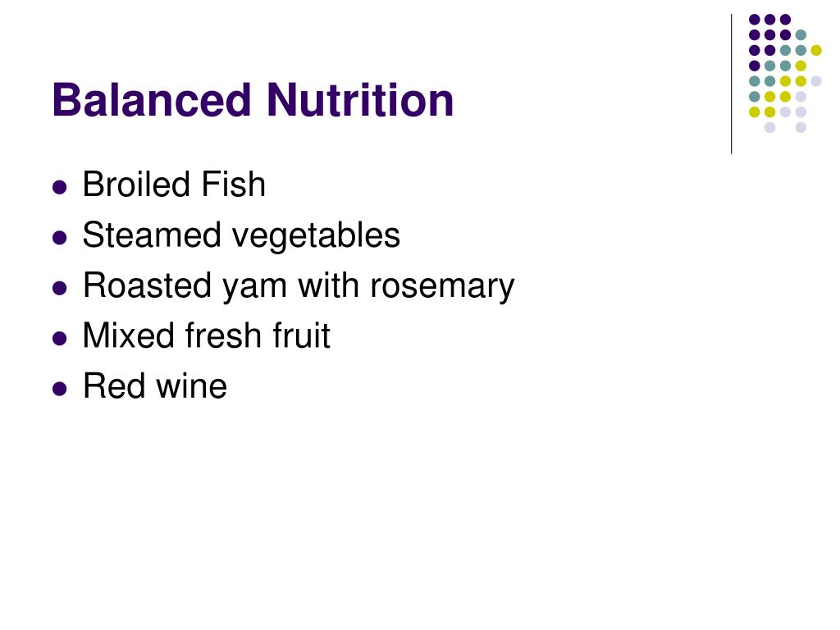Image resolution: width=840 pixels, height=630 pixels.
Task: Select 'Roasted yam with rosemary' text
Action: [x=299, y=286]
